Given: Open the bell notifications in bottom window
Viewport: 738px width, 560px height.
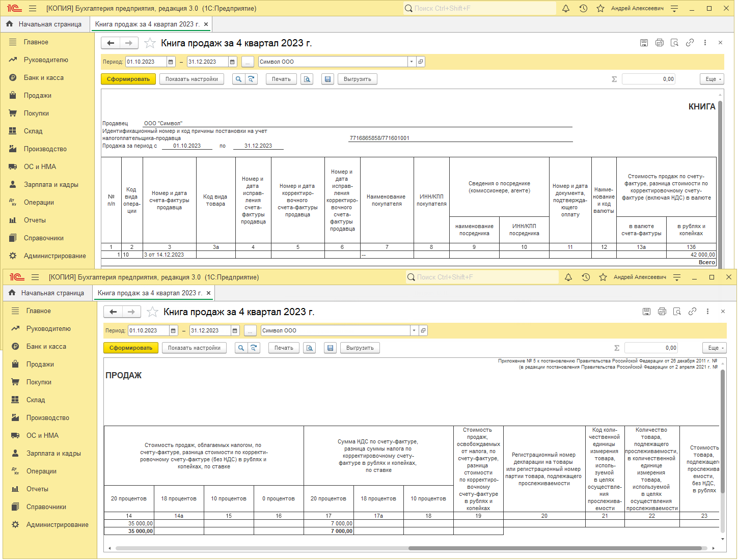Looking at the screenshot, I should (568, 277).
